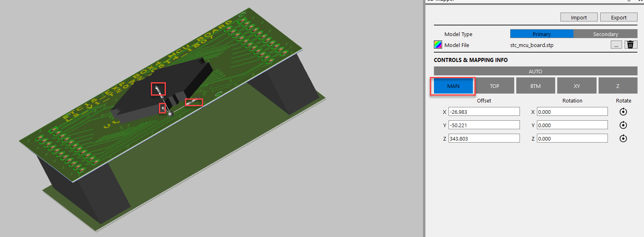Viewport: 644px width, 237px height.
Task: Select Primary model type
Action: pos(541,34)
